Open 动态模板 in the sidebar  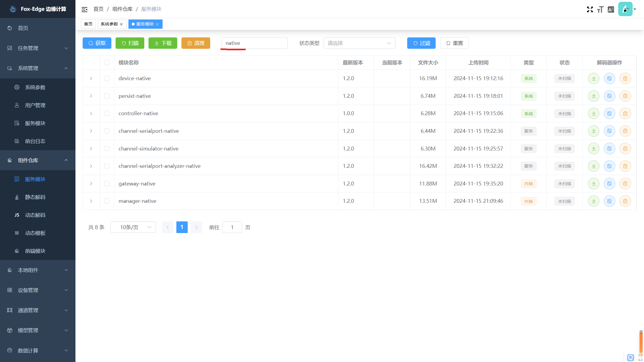[x=38, y=233]
